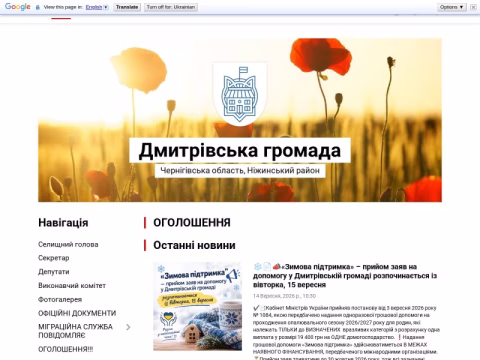This screenshot has width=480, height=360.
Task: Click the poppy field banner image
Action: [x=240, y=120]
